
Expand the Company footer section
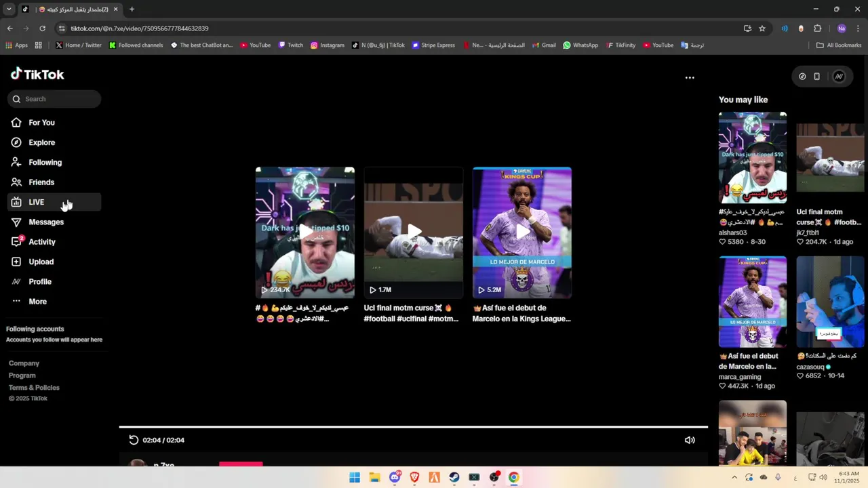[24, 363]
